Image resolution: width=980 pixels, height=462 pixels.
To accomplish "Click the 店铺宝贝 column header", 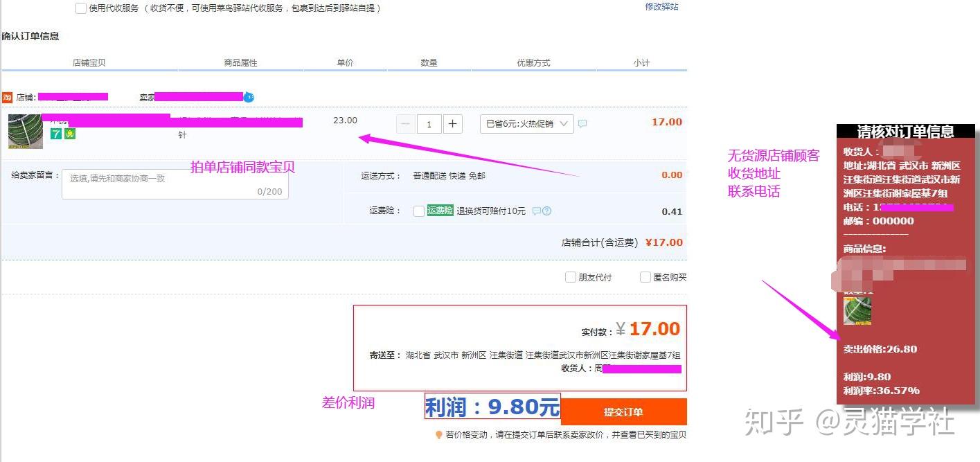I will [89, 62].
